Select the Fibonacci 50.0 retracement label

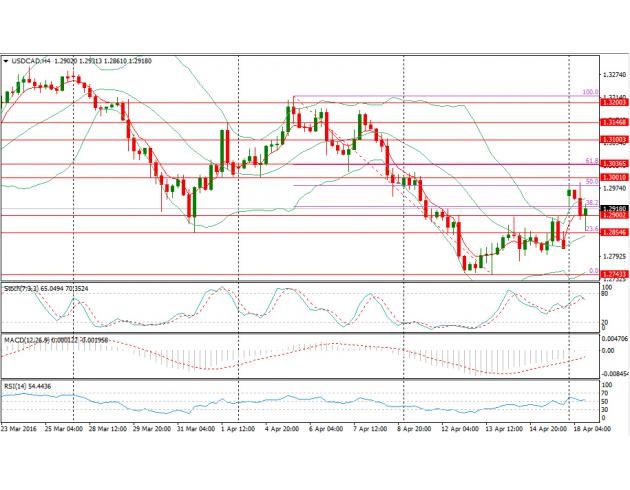[590, 181]
